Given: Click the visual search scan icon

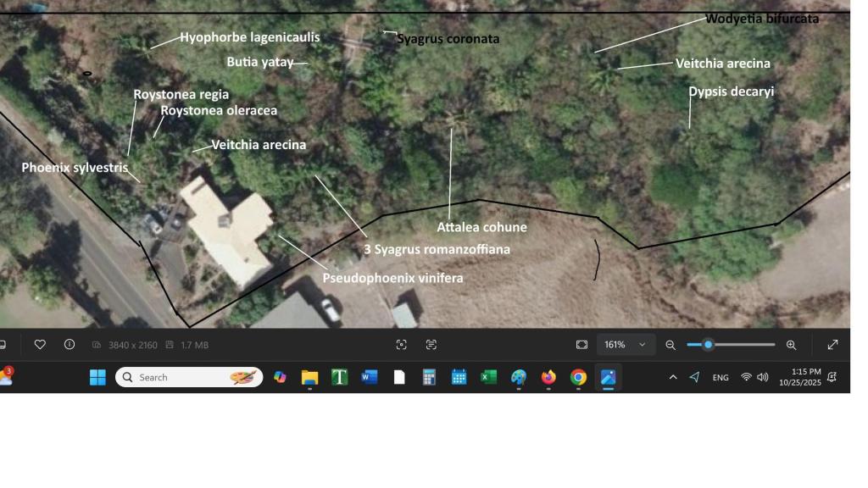Looking at the screenshot, I should pyautogui.click(x=402, y=345).
